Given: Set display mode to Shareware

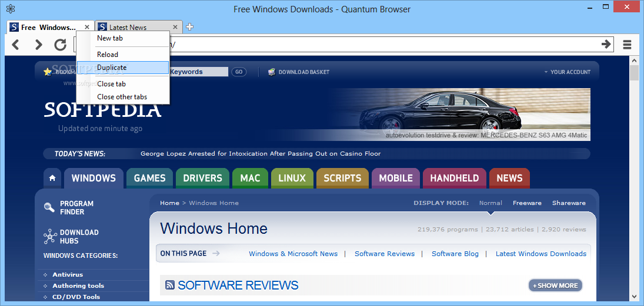Looking at the screenshot, I should [x=569, y=203].
